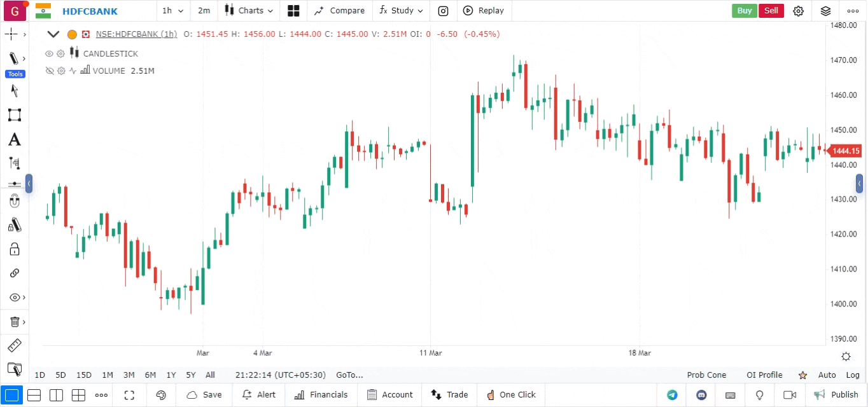This screenshot has height=407, width=868.
Task: Show the hidden VOLUME indicator
Action: (49, 71)
